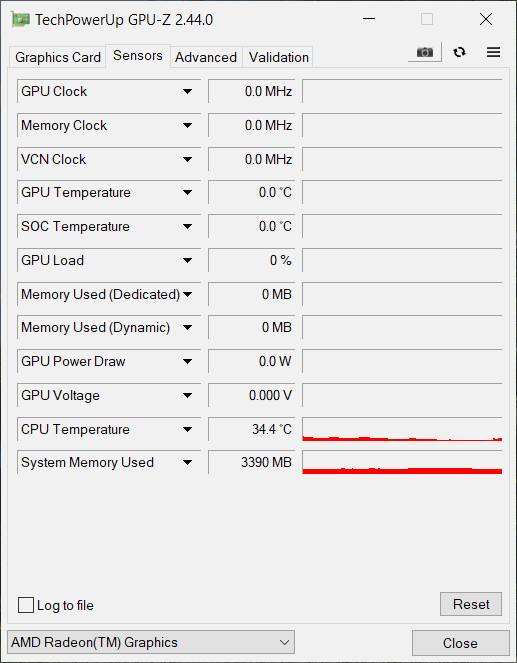Open the CPU Temperature dropdown arrow
The width and height of the screenshot is (517, 663).
188,430
